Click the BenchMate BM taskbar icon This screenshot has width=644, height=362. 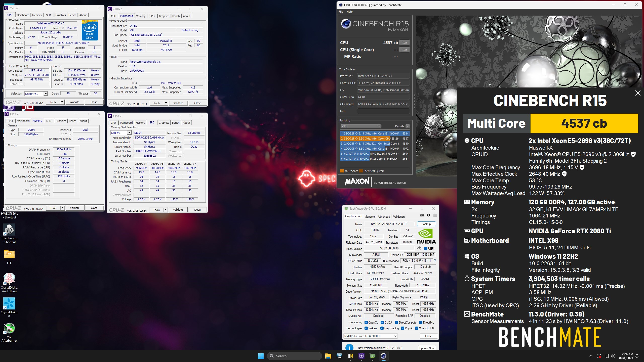(350, 356)
